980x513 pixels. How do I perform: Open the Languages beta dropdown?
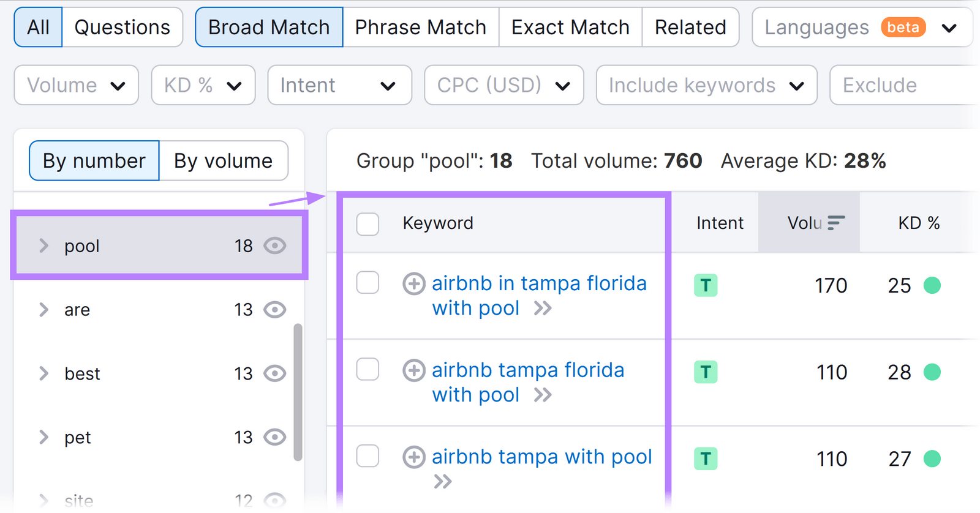point(862,28)
